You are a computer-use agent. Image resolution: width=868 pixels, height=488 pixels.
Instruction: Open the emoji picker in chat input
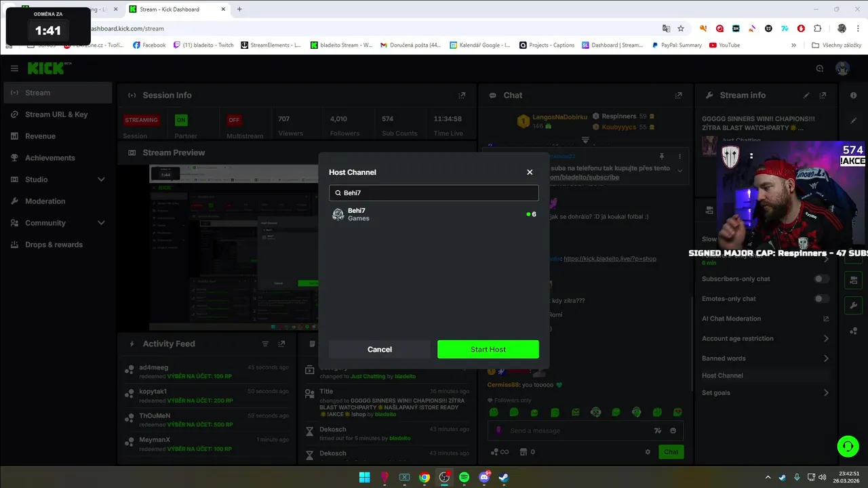click(673, 430)
